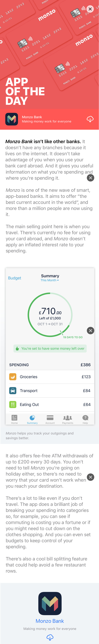
Task: Open the Groceries spending row
Action: pos(50,377)
